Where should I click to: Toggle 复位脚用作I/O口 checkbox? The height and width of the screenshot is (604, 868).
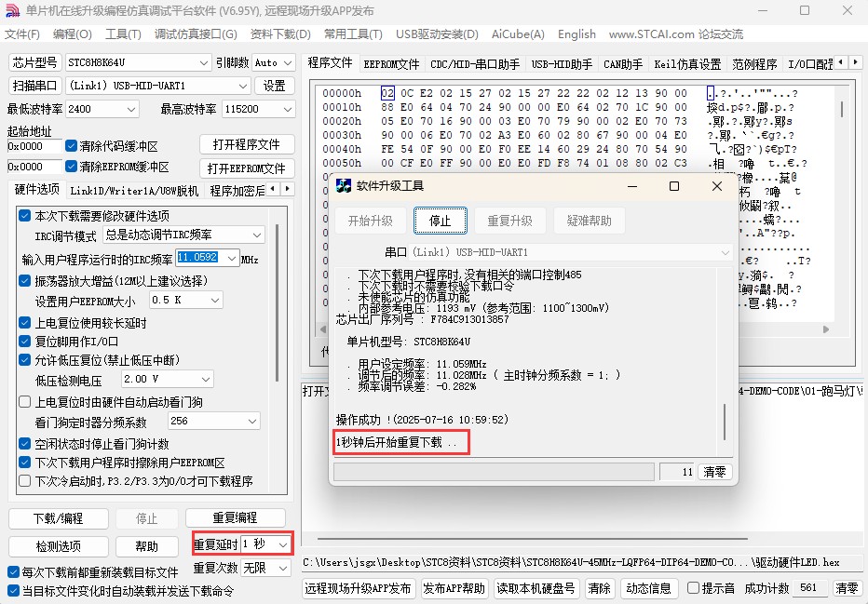(x=24, y=342)
